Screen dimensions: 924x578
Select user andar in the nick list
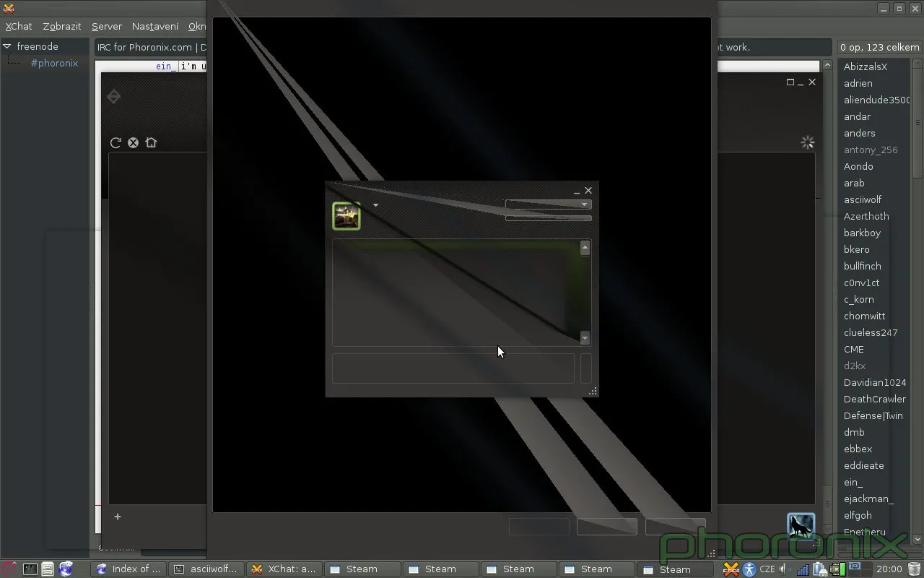pos(858,116)
